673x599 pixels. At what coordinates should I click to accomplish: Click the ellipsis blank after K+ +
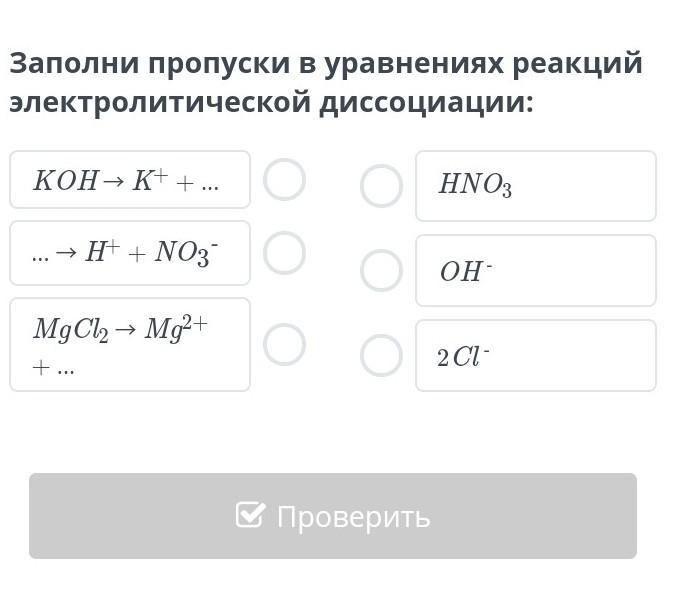210,181
